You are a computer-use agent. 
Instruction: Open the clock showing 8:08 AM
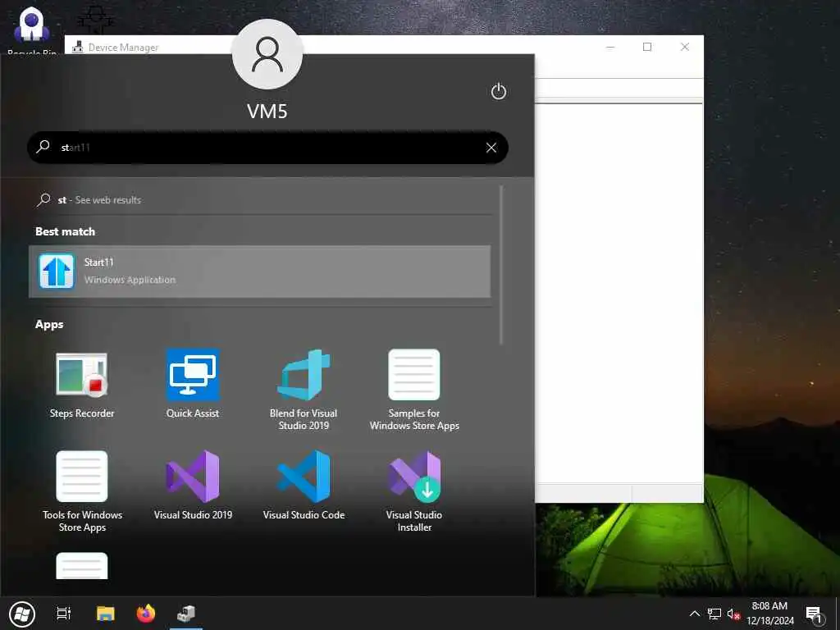[x=769, y=614]
